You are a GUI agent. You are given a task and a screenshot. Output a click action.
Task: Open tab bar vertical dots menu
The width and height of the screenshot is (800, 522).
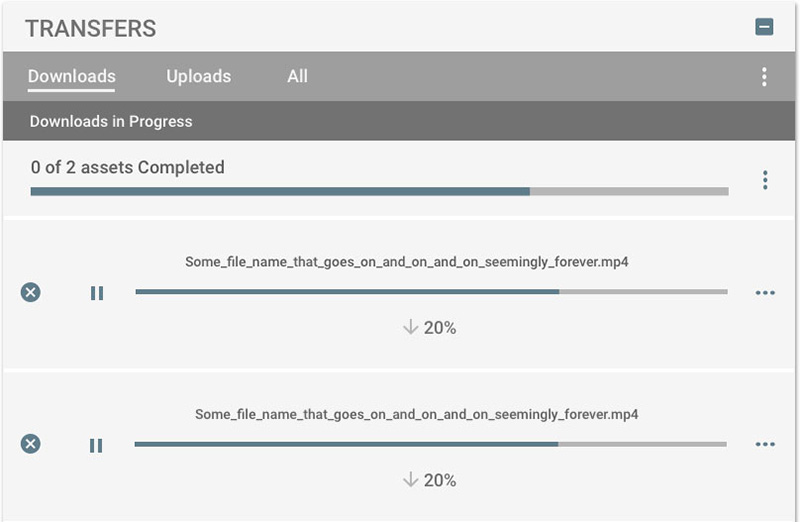point(764,77)
